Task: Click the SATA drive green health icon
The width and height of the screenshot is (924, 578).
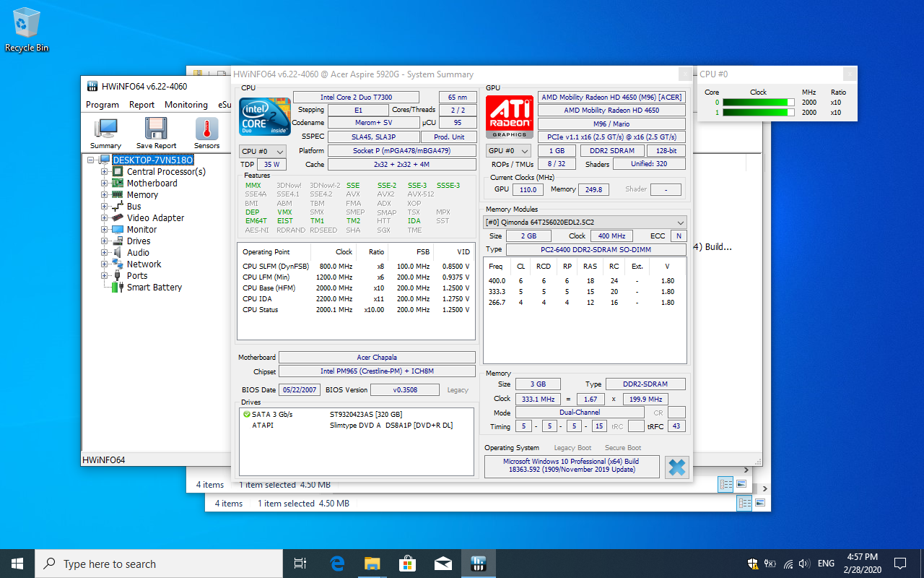Action: (x=247, y=415)
